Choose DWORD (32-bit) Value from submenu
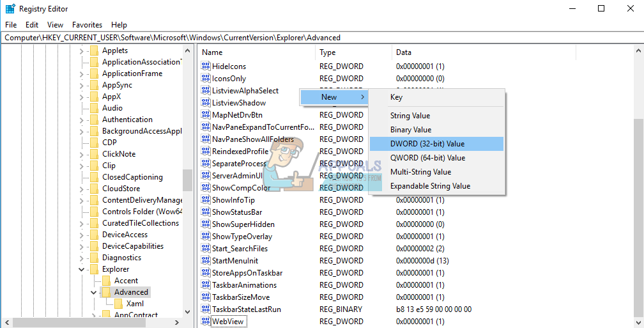This screenshot has width=644, height=328. (x=436, y=144)
